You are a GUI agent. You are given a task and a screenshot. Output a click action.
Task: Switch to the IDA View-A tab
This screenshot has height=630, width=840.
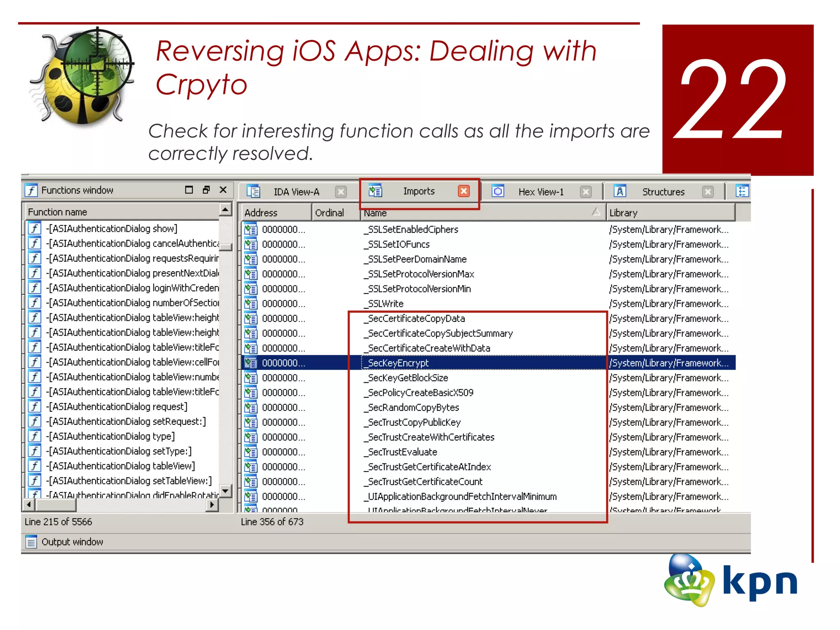coord(296,192)
